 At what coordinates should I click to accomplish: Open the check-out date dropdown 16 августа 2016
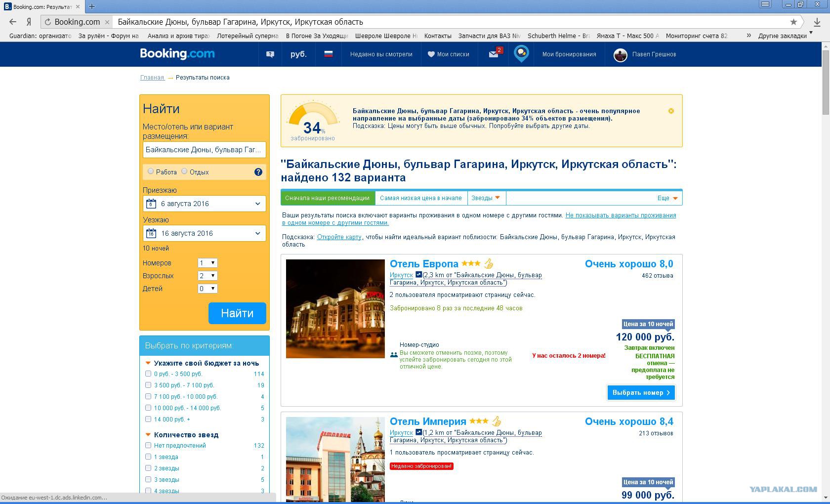pyautogui.click(x=205, y=233)
